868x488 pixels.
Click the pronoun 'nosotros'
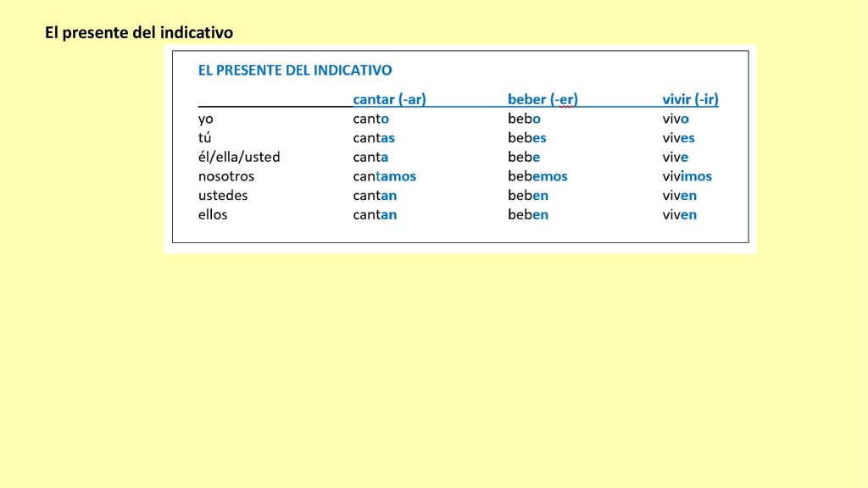click(x=226, y=176)
